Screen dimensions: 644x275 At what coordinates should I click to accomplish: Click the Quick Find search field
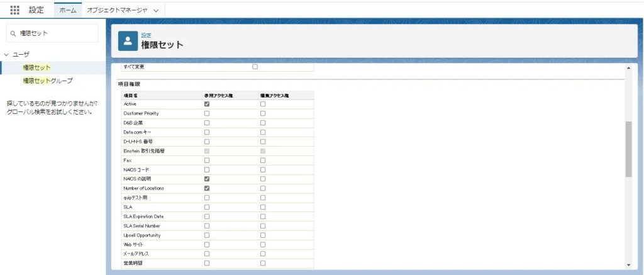(52, 33)
